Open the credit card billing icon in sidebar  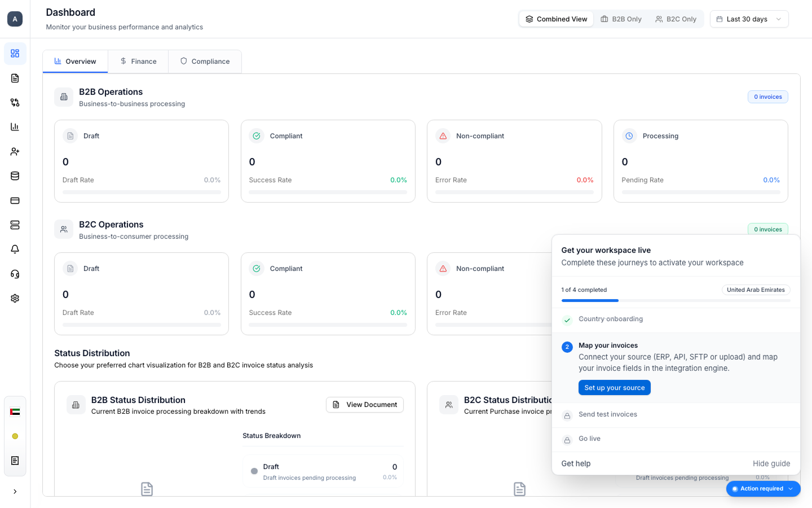coord(15,200)
